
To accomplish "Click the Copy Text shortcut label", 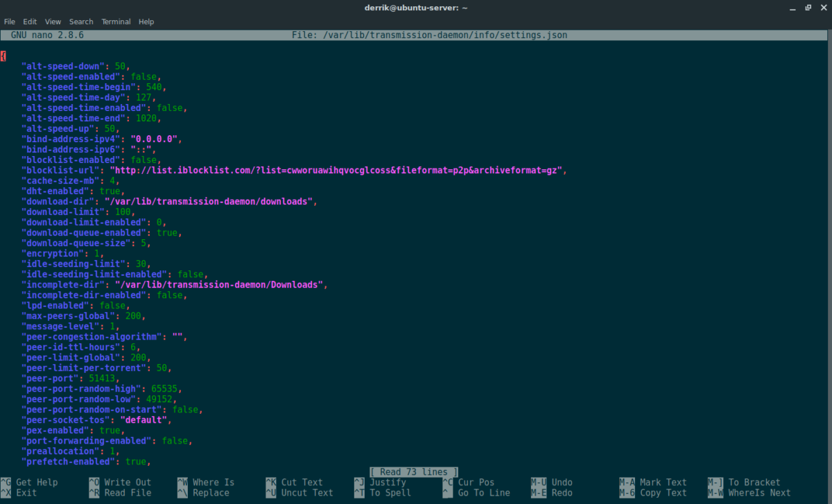I will 664,493.
